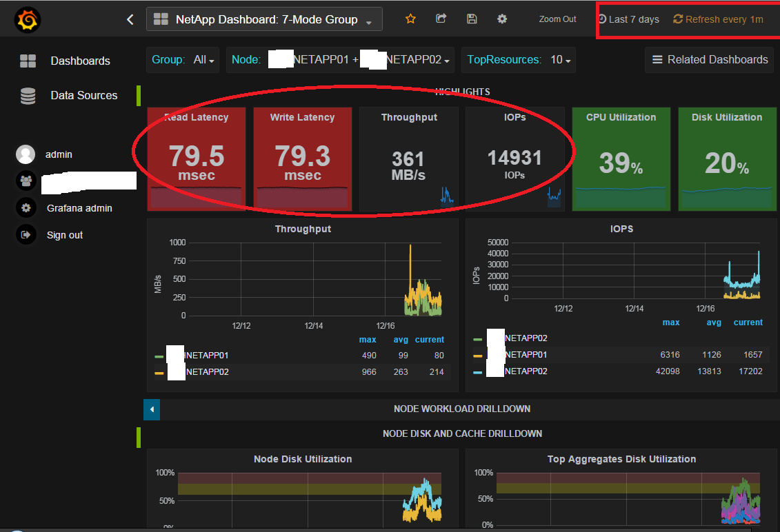Toggle NETAPP01 series in Throughput legend
Viewport: 780px width, 532px height.
coord(207,356)
